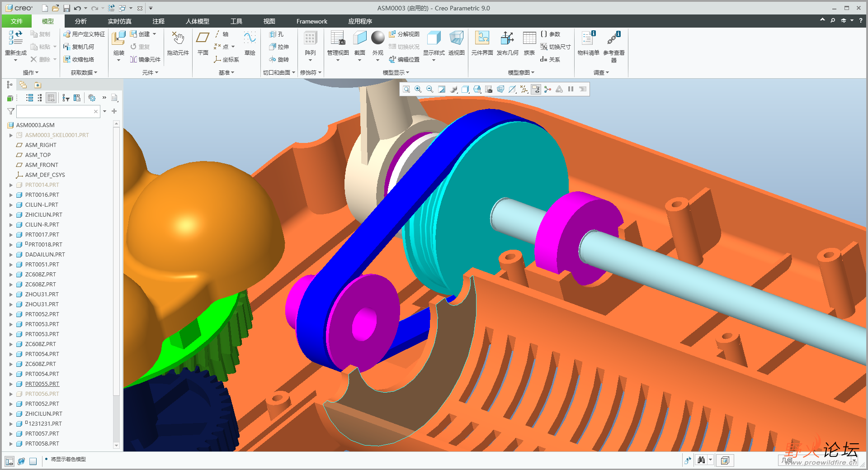Toggle the navigator pane in status bar
This screenshot has height=470, width=868.
(x=9, y=461)
